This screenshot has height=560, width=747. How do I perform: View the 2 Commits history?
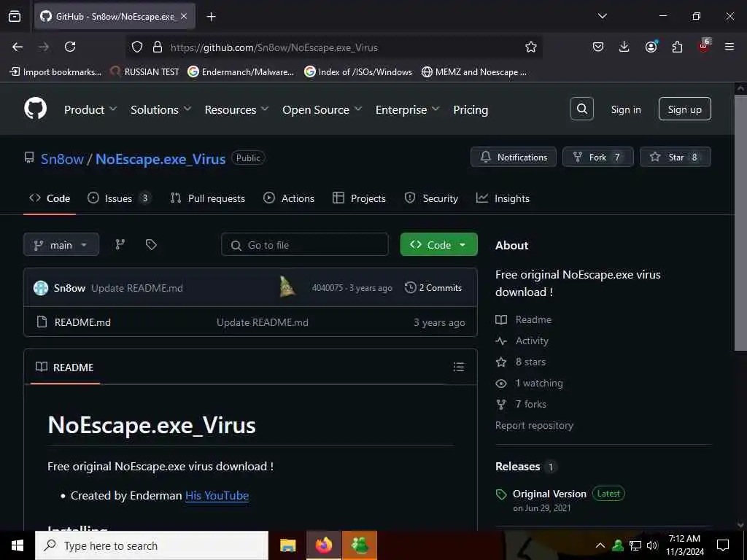(433, 287)
